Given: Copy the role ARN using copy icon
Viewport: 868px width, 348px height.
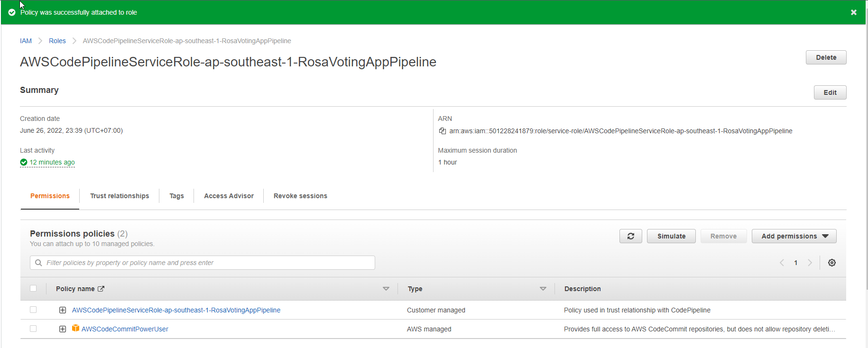Looking at the screenshot, I should [x=442, y=131].
